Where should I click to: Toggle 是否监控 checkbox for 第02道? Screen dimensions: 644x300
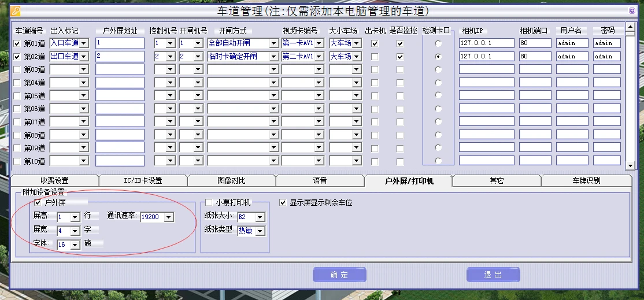point(400,57)
